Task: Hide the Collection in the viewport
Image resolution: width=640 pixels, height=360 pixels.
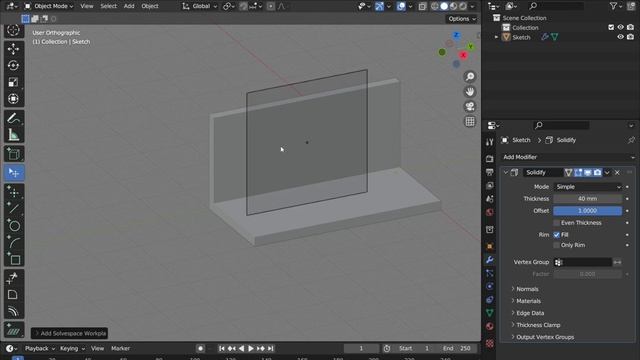Action: tap(620, 27)
